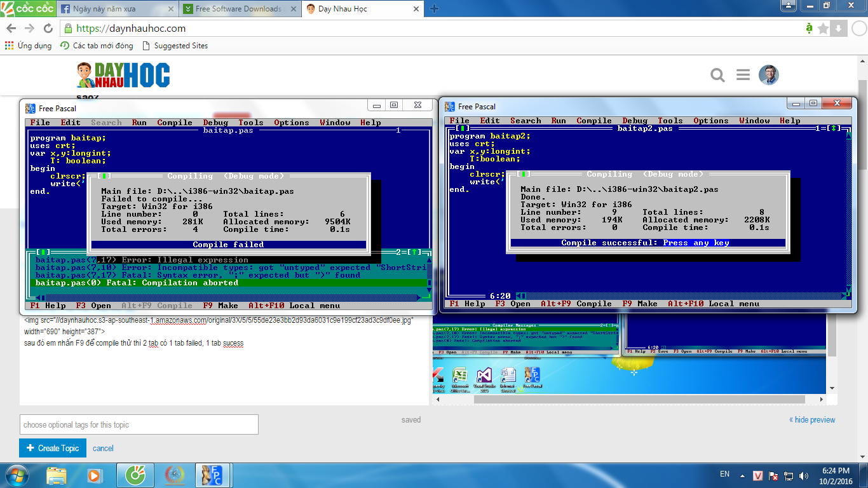
Task: Click the optional tags input field
Action: (x=139, y=424)
